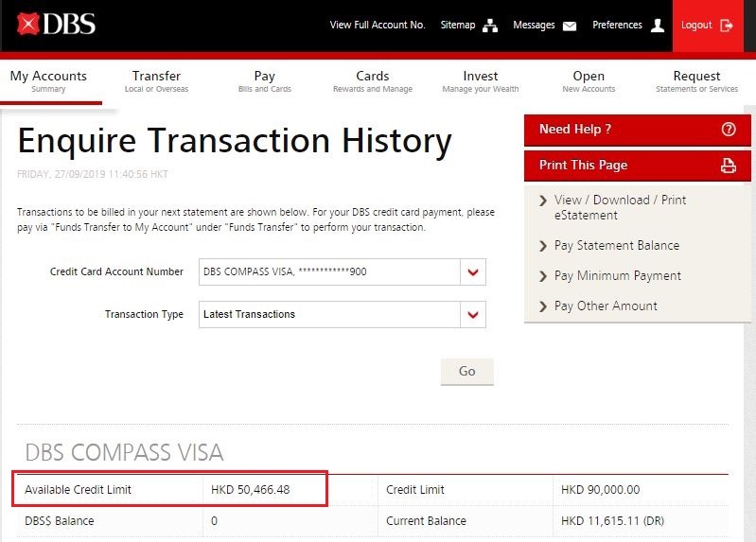
Task: Click the DBS logo
Action: 56,25
